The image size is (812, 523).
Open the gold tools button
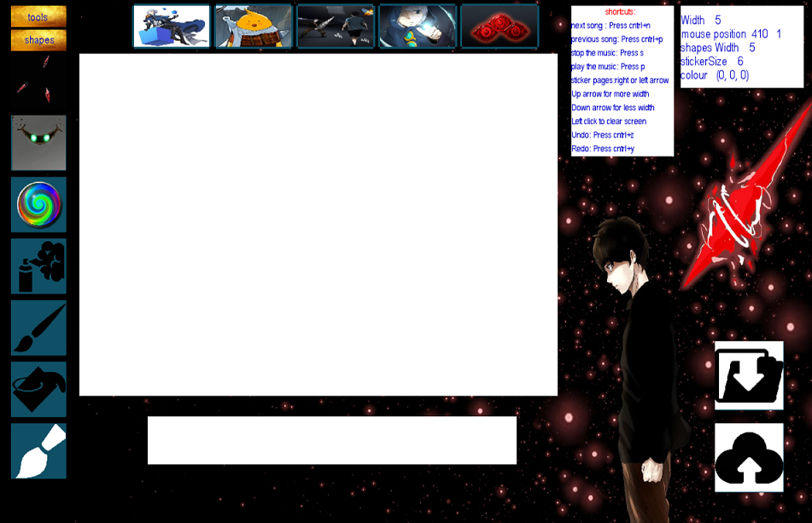click(x=38, y=16)
